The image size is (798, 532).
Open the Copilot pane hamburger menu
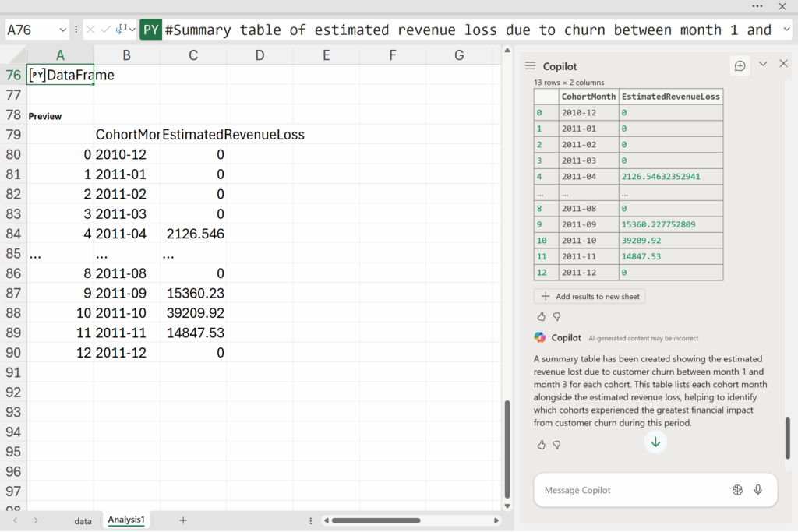(530, 66)
